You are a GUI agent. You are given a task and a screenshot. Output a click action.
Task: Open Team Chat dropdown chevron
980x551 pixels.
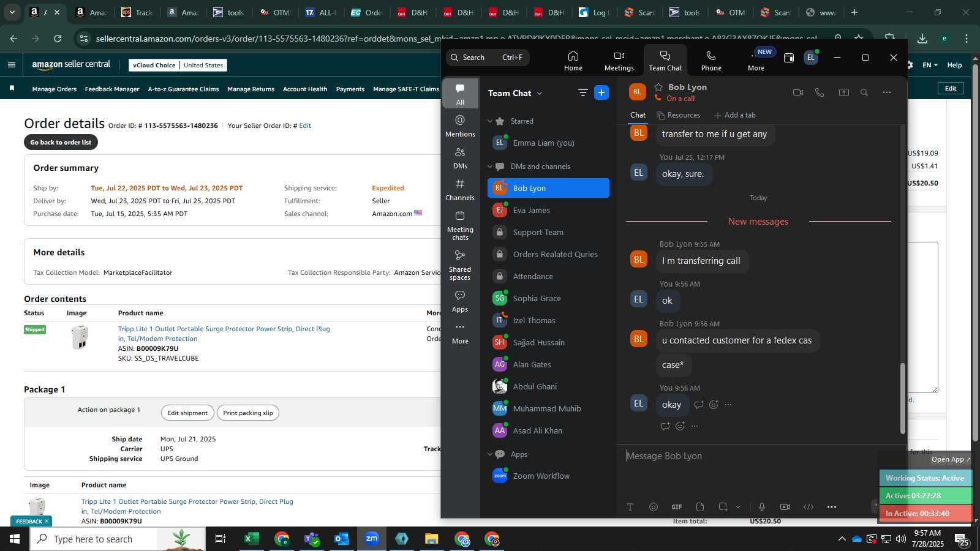pyautogui.click(x=540, y=94)
